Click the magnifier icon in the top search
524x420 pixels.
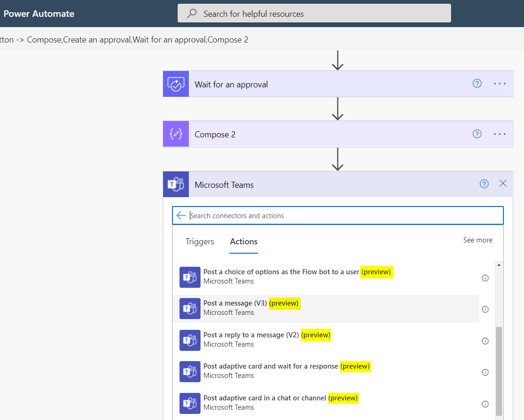tap(192, 14)
